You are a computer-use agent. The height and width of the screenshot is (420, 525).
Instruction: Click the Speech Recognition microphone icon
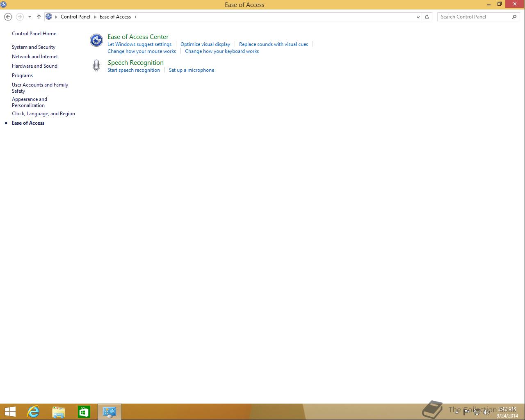coord(96,66)
